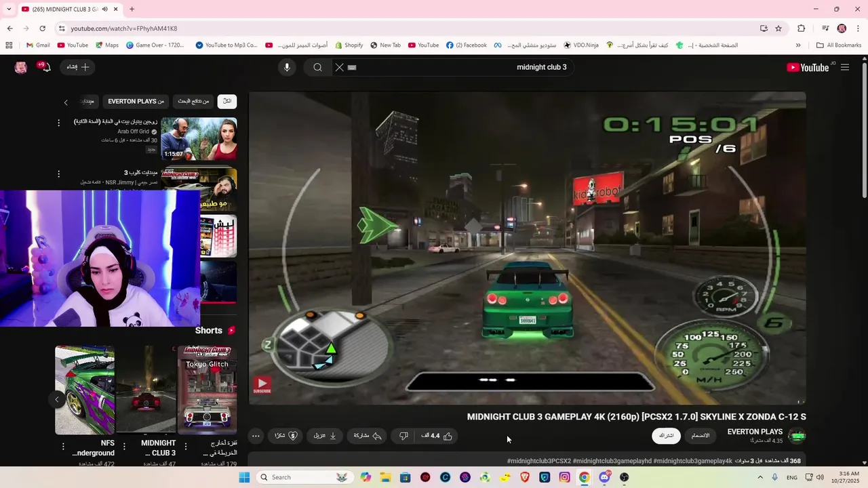Click hashtag #midnightclub3gameplay4k

[x=693, y=461]
